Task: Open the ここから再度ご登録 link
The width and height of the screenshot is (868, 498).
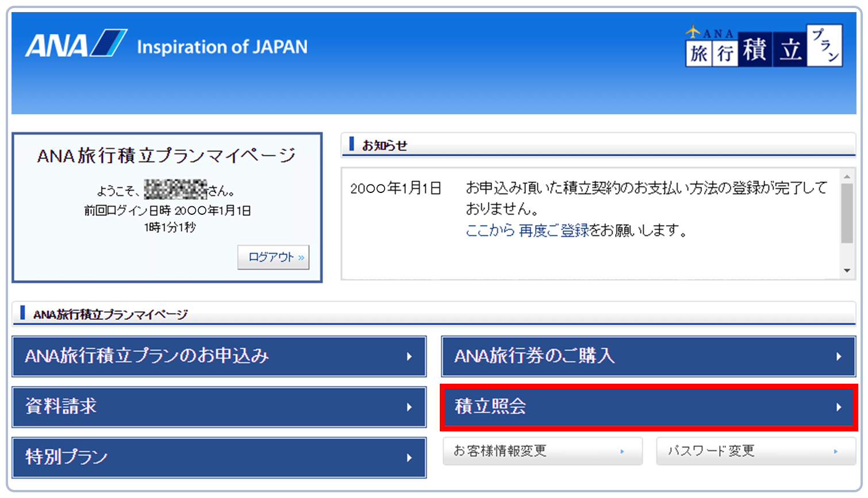Action: (x=527, y=231)
